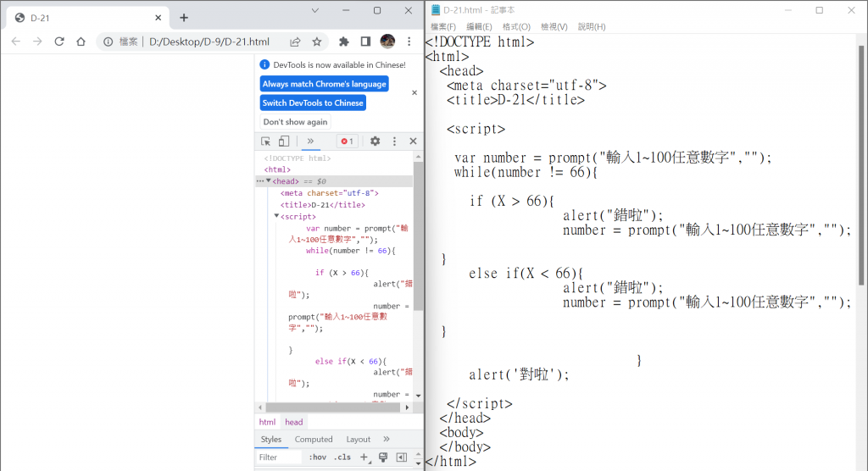The height and width of the screenshot is (471, 868).
Task: Click the Chrome address bar URL
Action: click(209, 42)
